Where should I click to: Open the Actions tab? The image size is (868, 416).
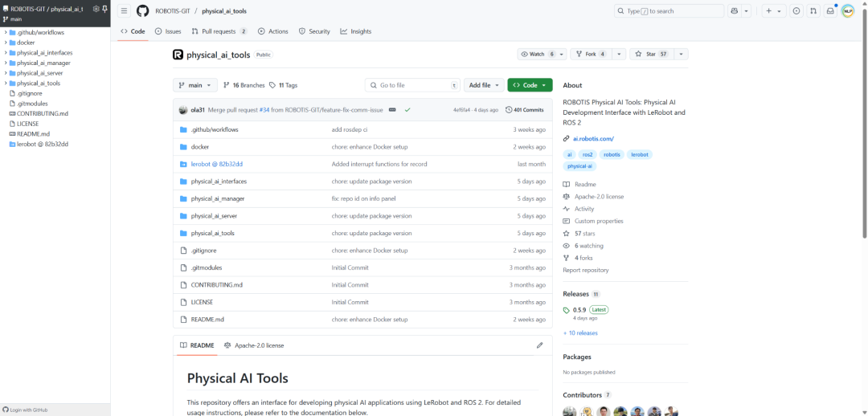(x=273, y=31)
